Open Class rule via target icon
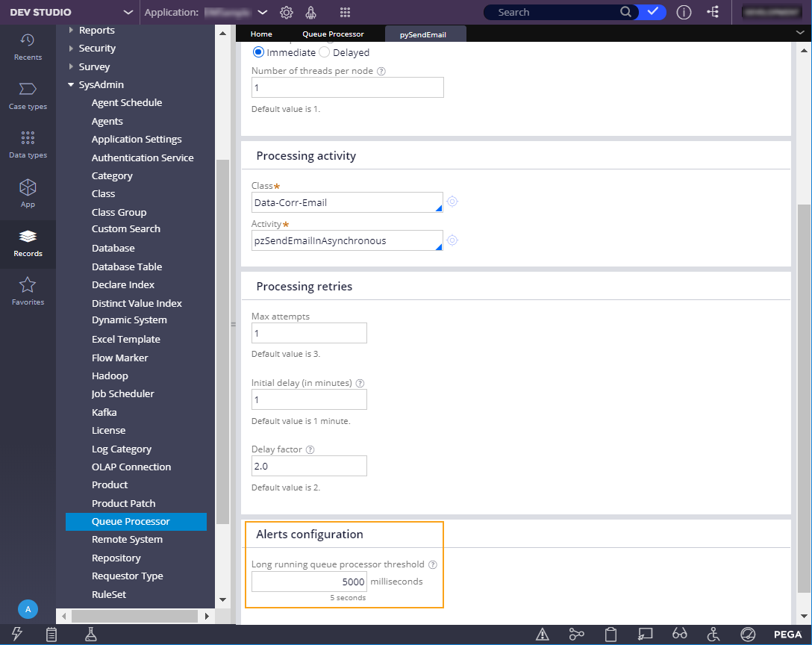This screenshot has height=645, width=812. (x=452, y=202)
